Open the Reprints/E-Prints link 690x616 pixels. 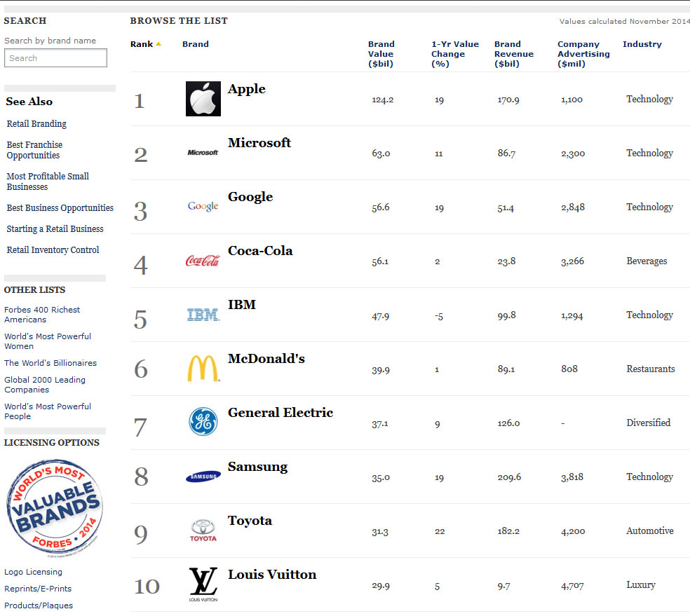tap(38, 589)
